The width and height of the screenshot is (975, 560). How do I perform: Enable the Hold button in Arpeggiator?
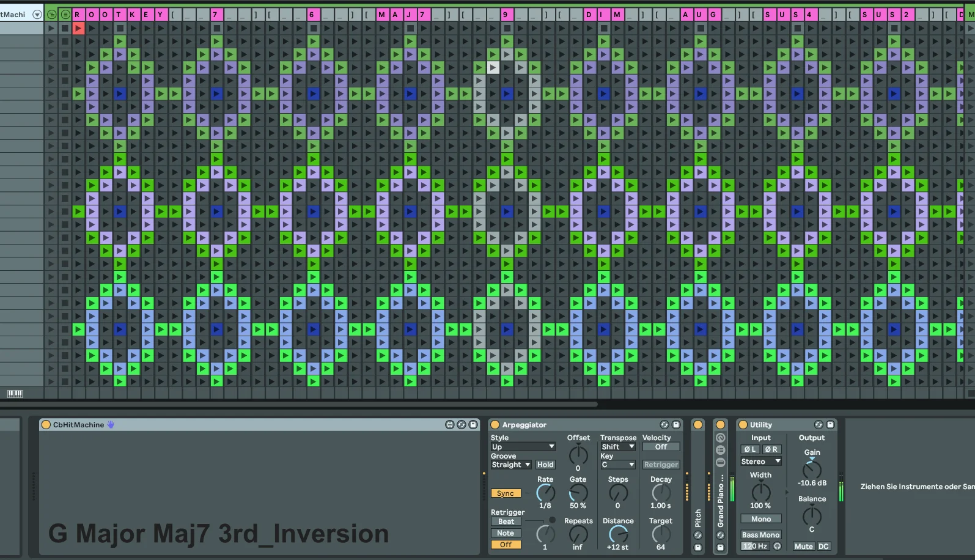click(x=545, y=465)
